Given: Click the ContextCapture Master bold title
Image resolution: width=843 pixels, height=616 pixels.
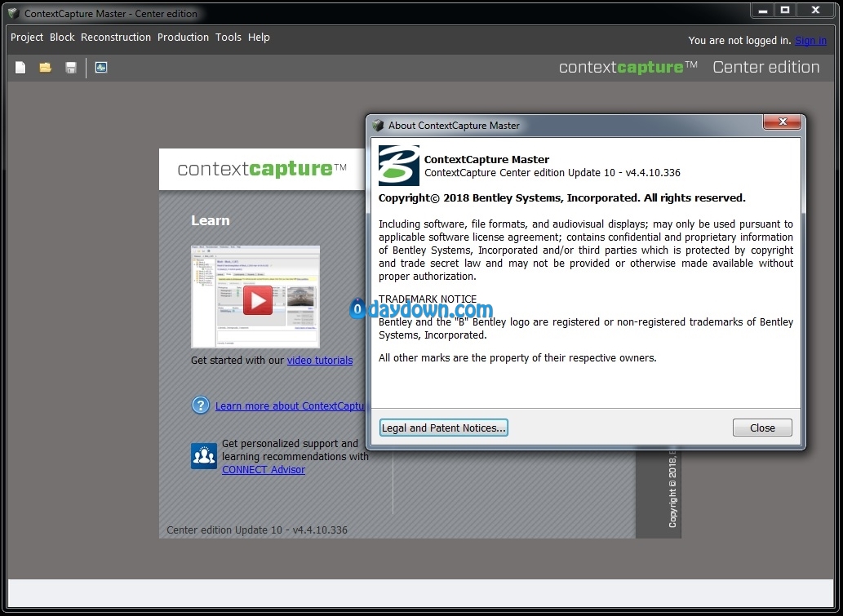Looking at the screenshot, I should click(486, 159).
